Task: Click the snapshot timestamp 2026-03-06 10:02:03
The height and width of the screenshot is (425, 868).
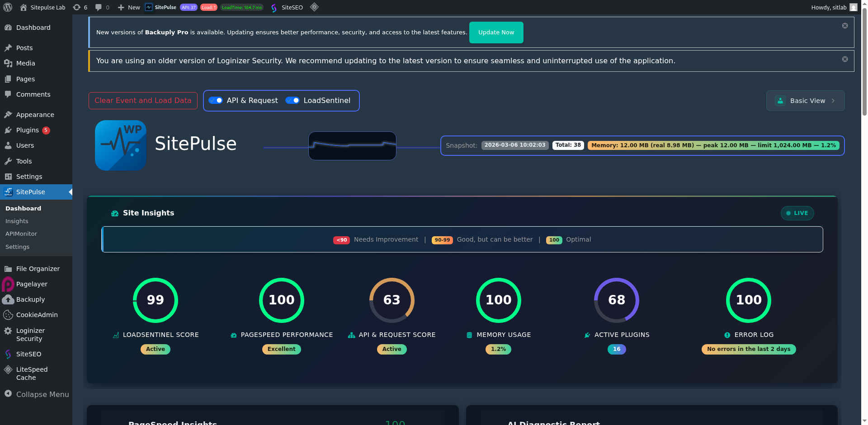Action: [515, 145]
